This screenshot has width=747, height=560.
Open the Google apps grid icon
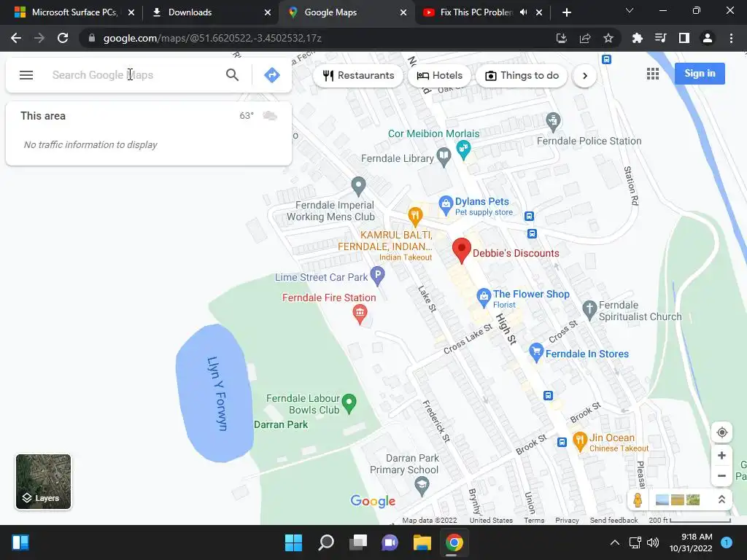click(653, 74)
